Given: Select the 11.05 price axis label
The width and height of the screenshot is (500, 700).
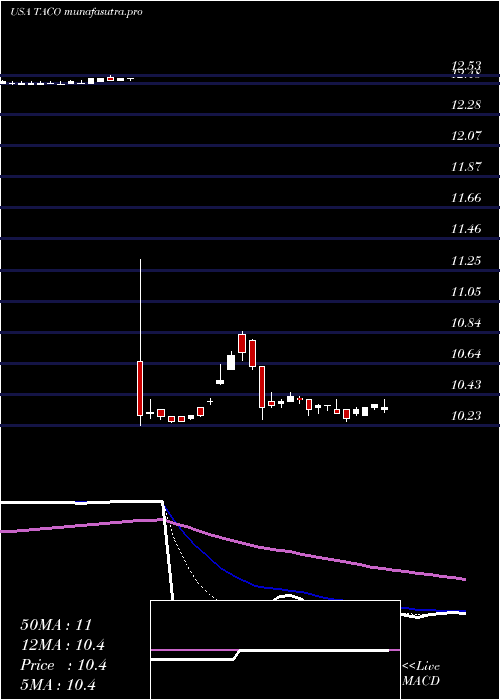Looking at the screenshot, I should (x=467, y=292).
